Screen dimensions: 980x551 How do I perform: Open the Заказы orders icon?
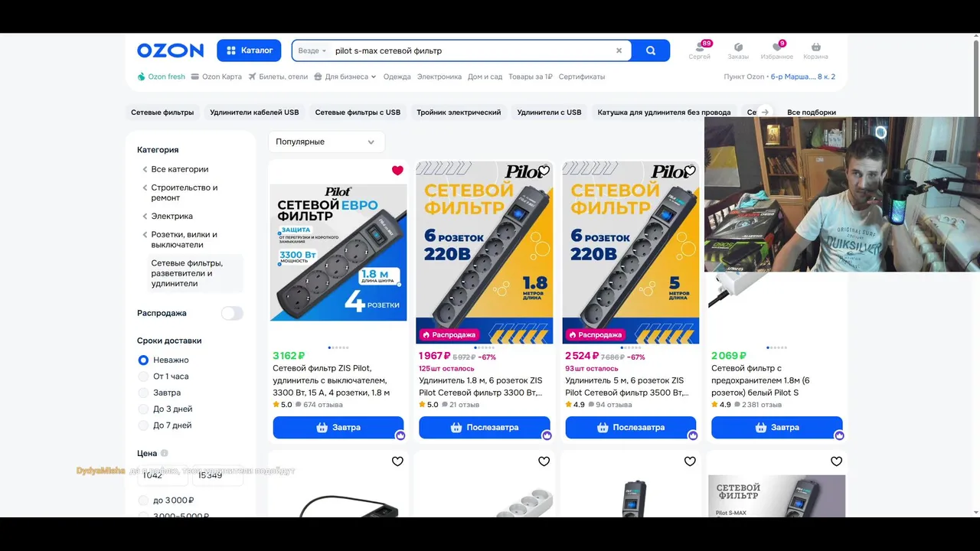tap(738, 51)
